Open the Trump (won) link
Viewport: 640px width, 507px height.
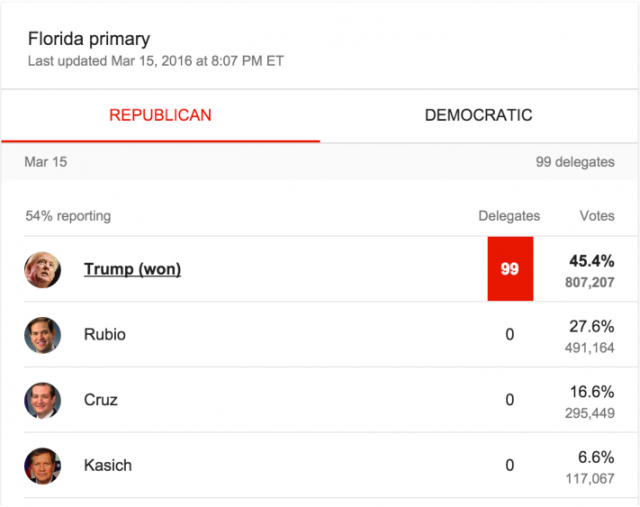tap(132, 269)
